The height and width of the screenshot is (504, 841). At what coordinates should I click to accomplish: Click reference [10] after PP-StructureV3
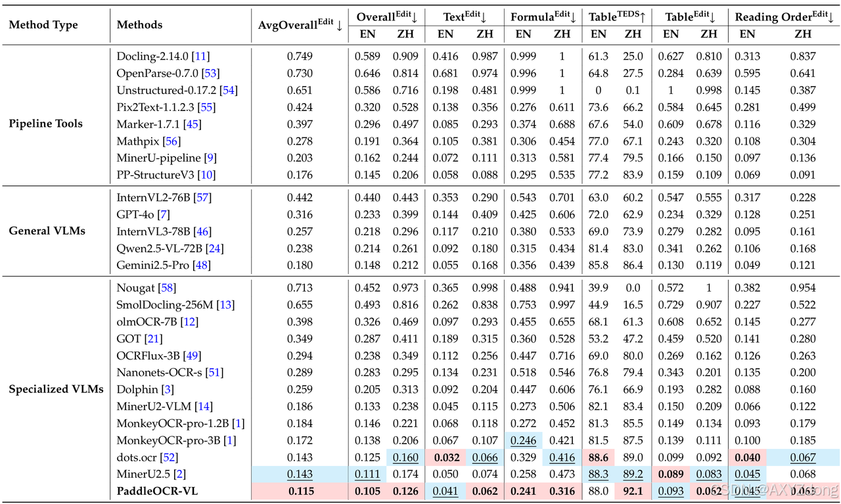point(205,175)
